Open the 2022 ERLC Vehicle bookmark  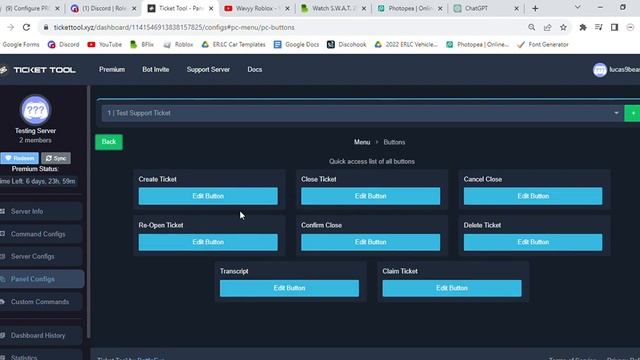coord(406,44)
